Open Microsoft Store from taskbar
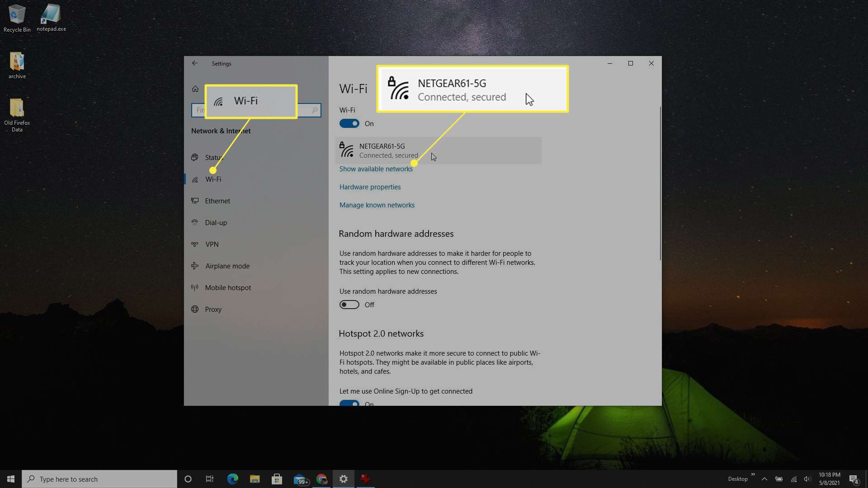The height and width of the screenshot is (488, 868). pos(277,479)
